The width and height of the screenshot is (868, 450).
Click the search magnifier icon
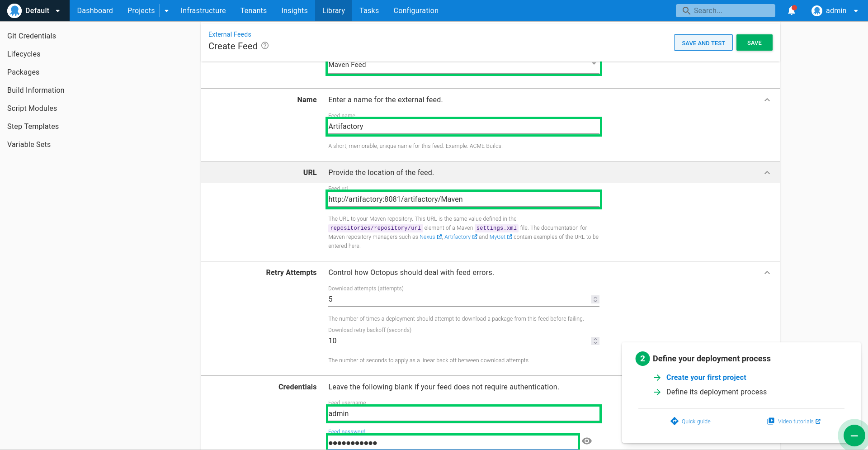coord(686,10)
